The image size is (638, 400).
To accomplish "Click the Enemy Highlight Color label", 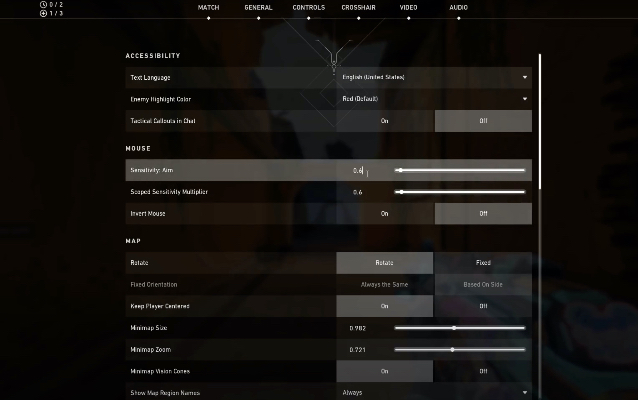I will point(160,99).
